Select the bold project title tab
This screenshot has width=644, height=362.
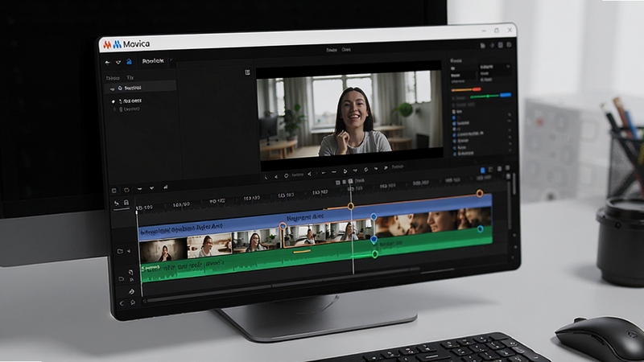(x=153, y=61)
